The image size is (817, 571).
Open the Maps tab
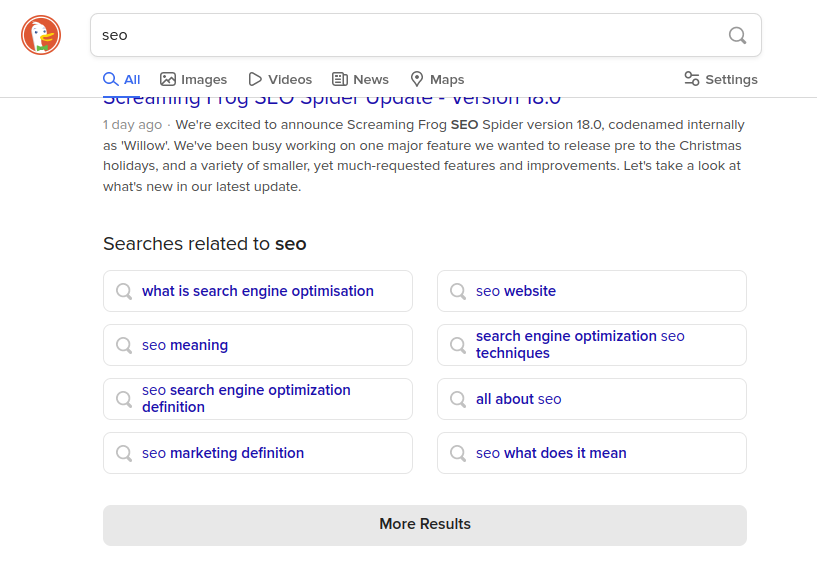(x=437, y=79)
